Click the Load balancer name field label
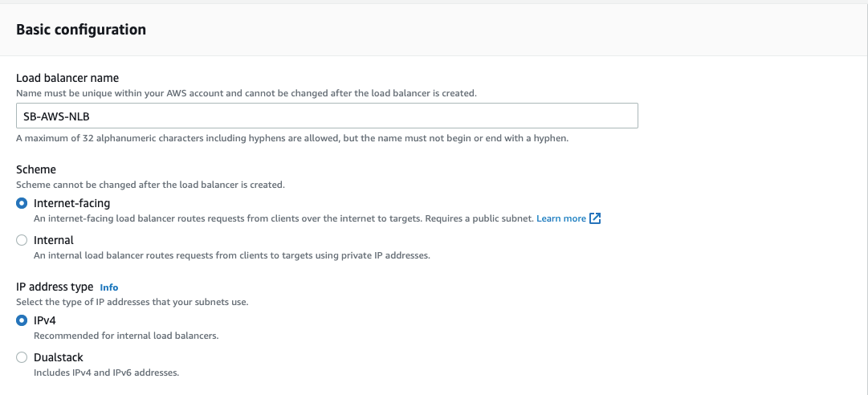Screen dimensions: 868x395 tap(67, 78)
